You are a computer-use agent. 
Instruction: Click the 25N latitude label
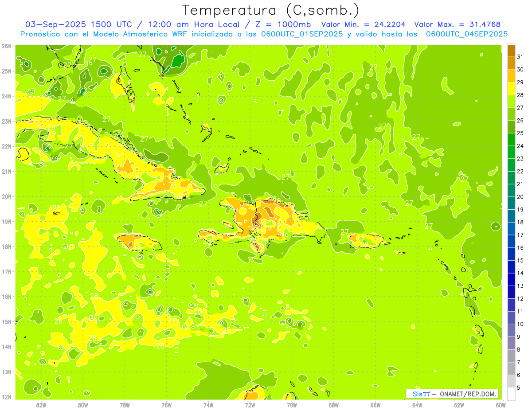pos(7,71)
